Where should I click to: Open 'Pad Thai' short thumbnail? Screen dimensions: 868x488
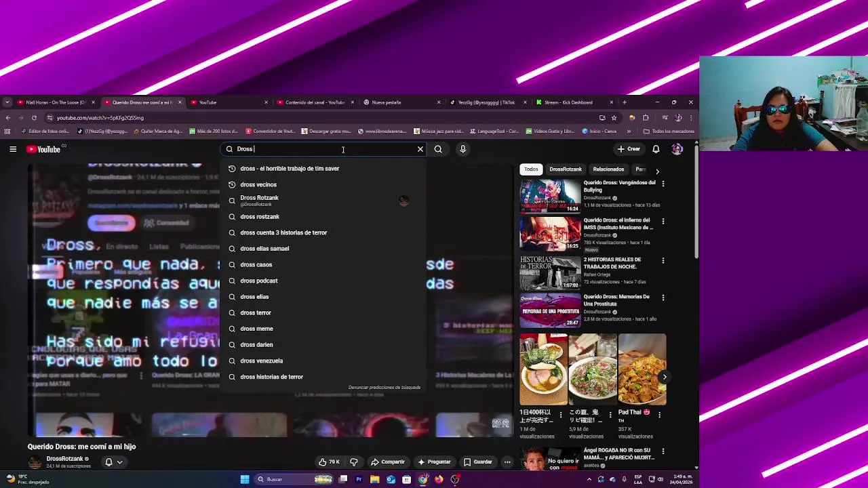click(642, 369)
